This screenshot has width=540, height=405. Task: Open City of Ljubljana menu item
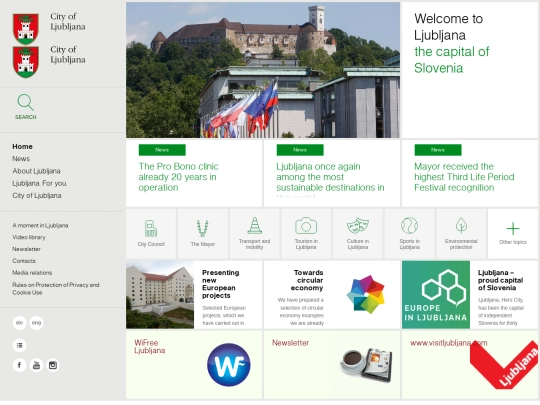(x=37, y=196)
